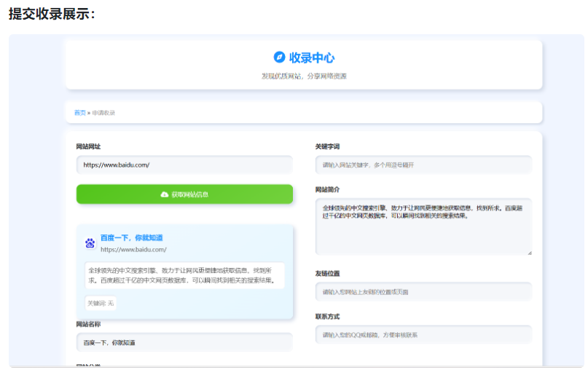The image size is (588, 370).
Task: Open the 百度一下，你就知道 preview title
Action: [131, 237]
